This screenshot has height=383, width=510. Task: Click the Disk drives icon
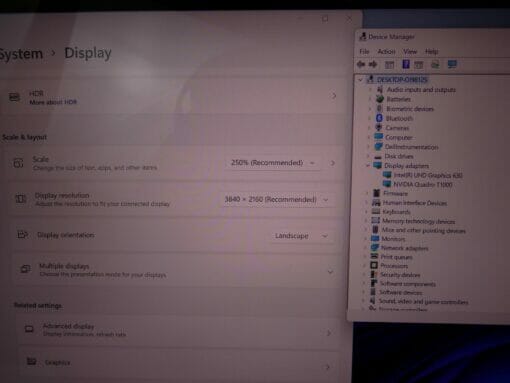[x=378, y=156]
